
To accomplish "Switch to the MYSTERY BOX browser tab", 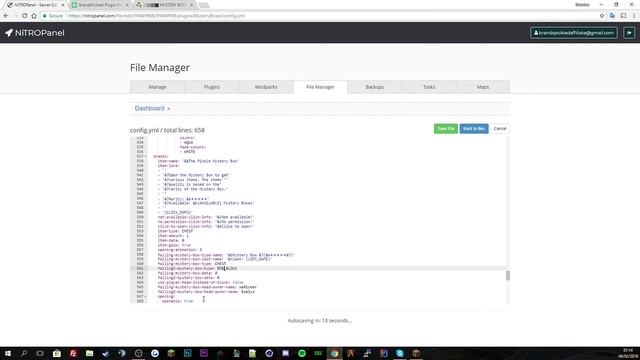I will tap(165, 5).
